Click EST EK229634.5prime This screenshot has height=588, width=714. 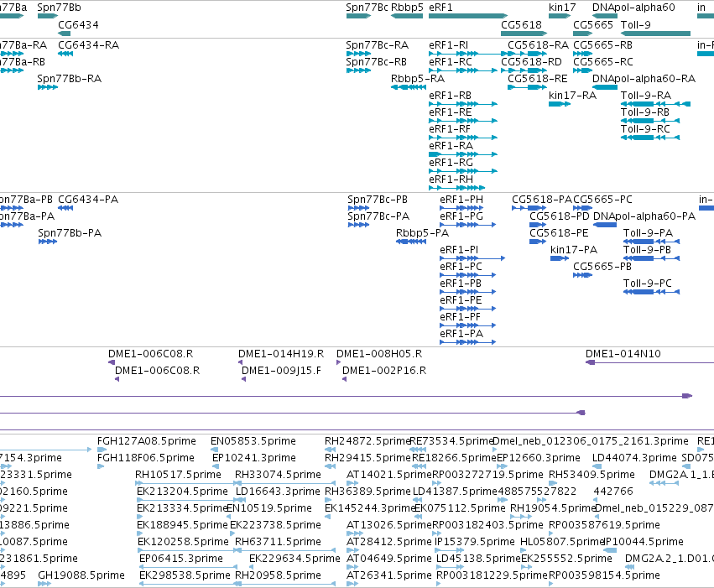(x=294, y=559)
